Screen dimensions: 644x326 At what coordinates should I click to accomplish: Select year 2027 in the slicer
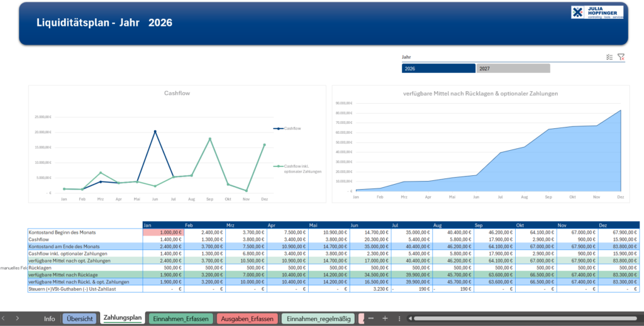513,68
